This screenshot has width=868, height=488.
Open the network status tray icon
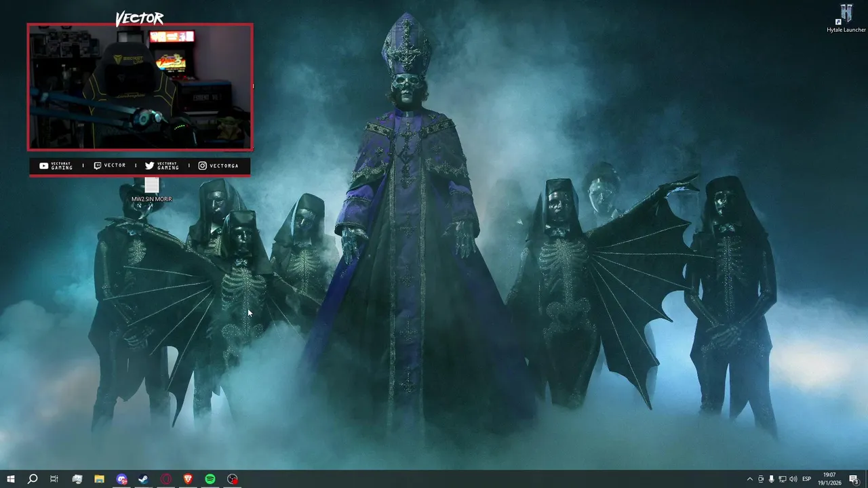(783, 479)
